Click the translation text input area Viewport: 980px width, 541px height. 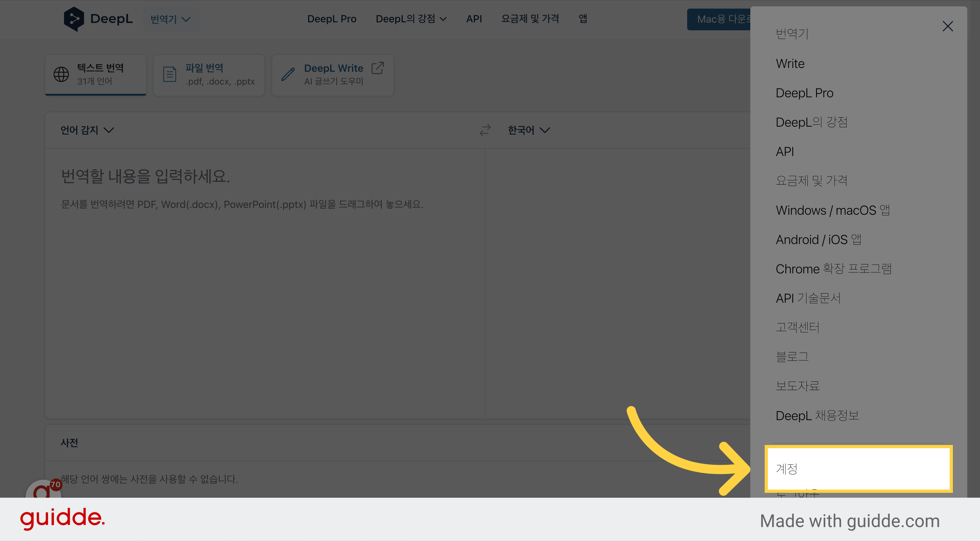[x=265, y=284]
